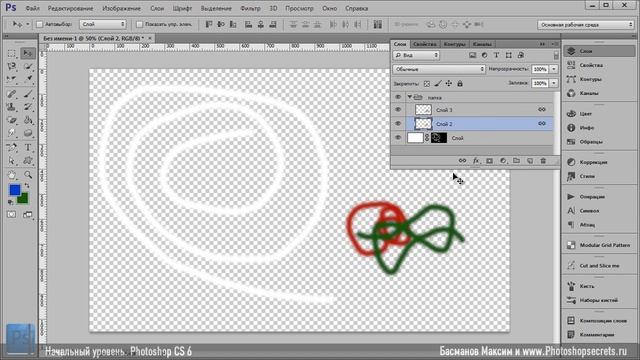Open the auto-select Слой dropdown
This screenshot has width=640, height=360.
(102, 24)
